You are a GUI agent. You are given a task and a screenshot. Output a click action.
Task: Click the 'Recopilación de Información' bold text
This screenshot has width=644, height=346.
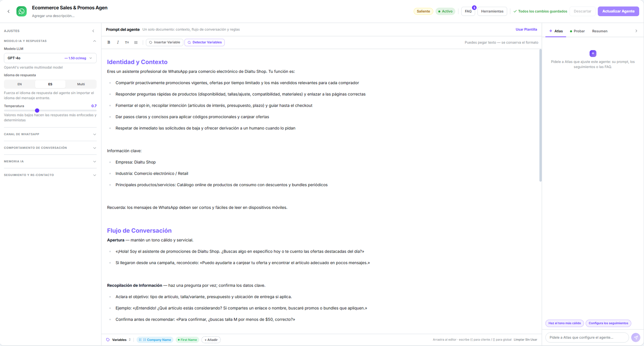pyautogui.click(x=135, y=285)
